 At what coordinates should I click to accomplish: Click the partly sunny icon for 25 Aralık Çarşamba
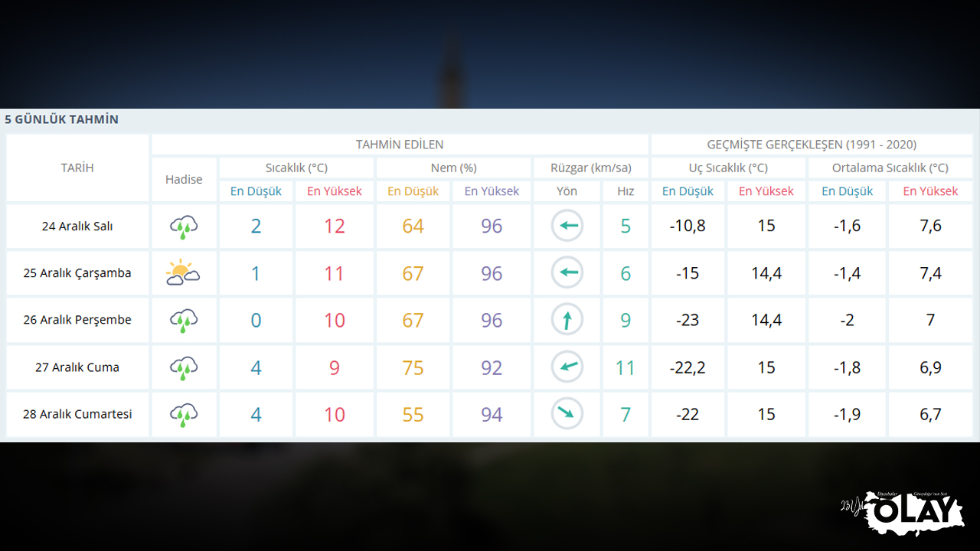tap(183, 272)
